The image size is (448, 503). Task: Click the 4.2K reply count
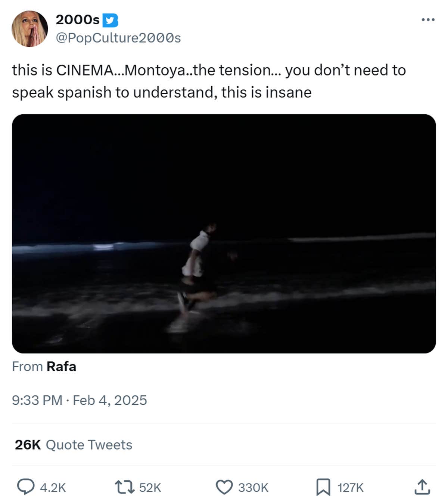coord(53,488)
